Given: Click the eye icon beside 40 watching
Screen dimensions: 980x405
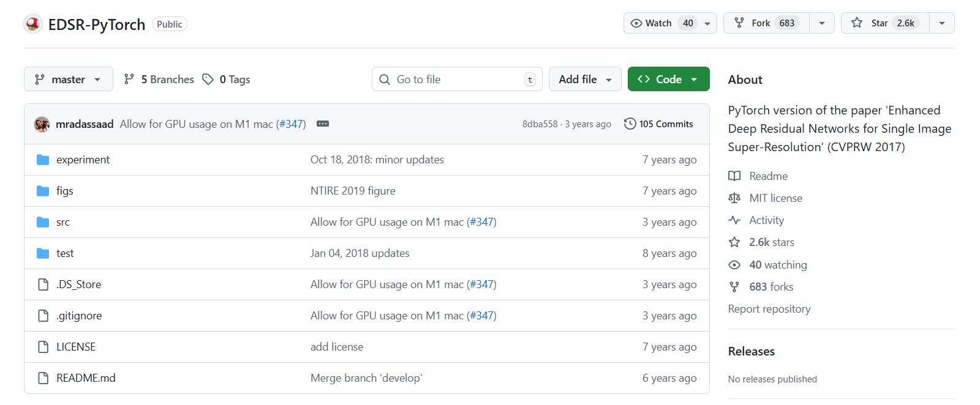Looking at the screenshot, I should coord(734,265).
